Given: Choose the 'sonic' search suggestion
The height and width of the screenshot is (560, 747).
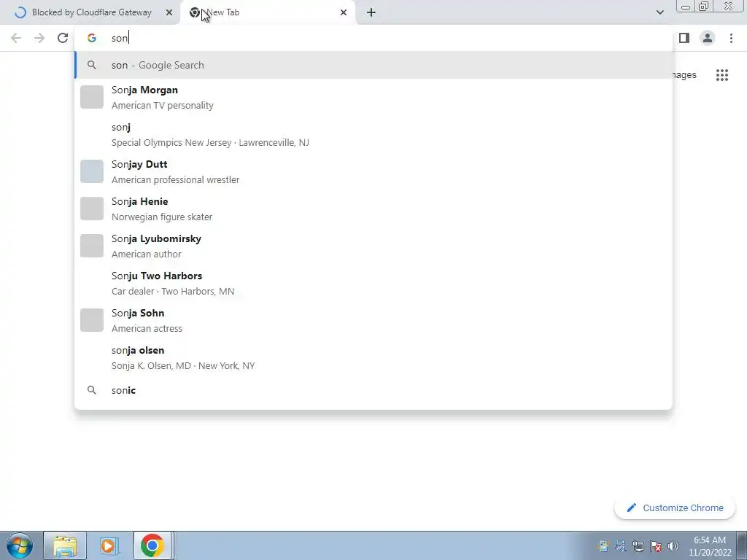Looking at the screenshot, I should click(373, 390).
